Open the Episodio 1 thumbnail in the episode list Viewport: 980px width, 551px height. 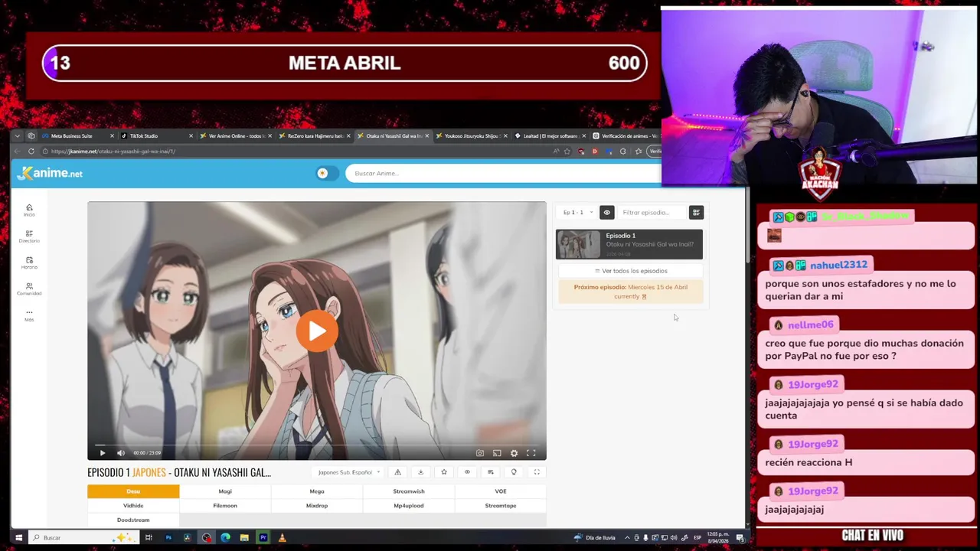578,244
